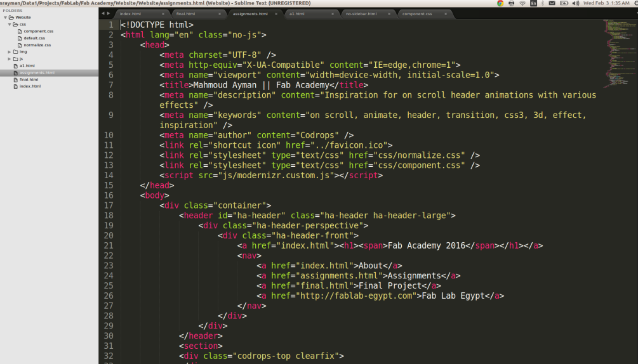638x364 pixels.
Task: Open the Wi-Fi network indicator
Action: (522, 3)
